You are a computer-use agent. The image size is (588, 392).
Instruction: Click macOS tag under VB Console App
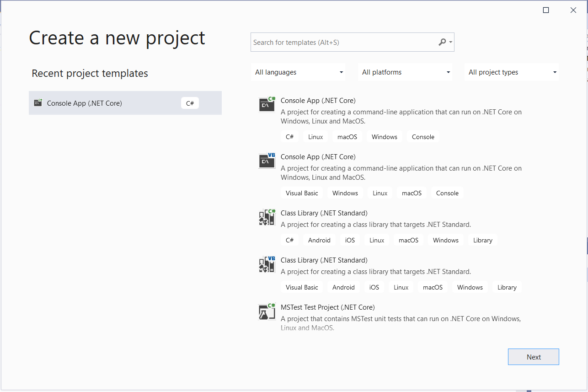click(x=412, y=193)
